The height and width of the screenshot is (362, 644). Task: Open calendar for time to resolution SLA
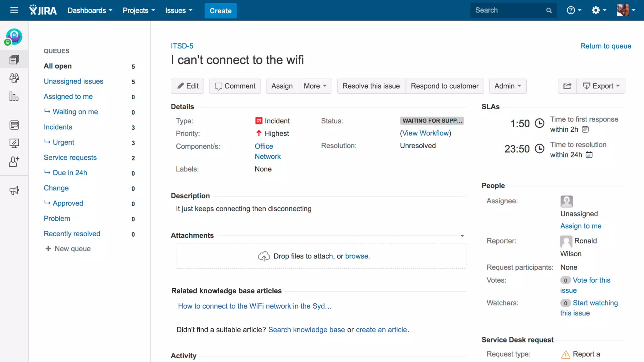(589, 155)
